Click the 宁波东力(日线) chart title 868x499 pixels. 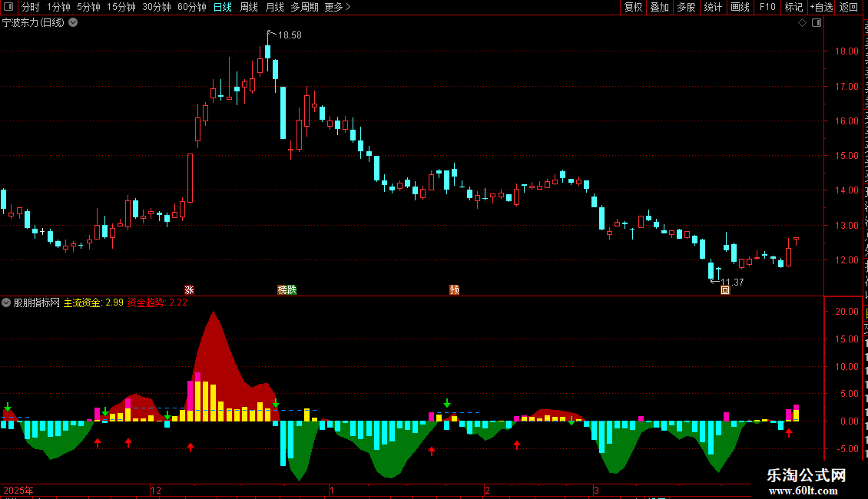point(33,23)
